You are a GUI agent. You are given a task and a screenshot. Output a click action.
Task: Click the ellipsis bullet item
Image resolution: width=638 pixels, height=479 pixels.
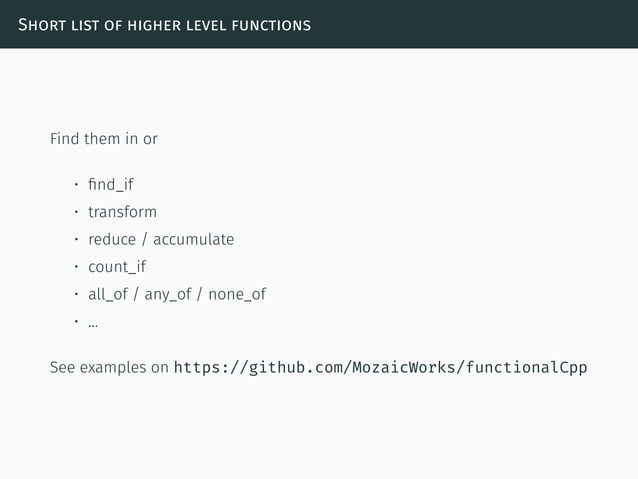coord(93,324)
